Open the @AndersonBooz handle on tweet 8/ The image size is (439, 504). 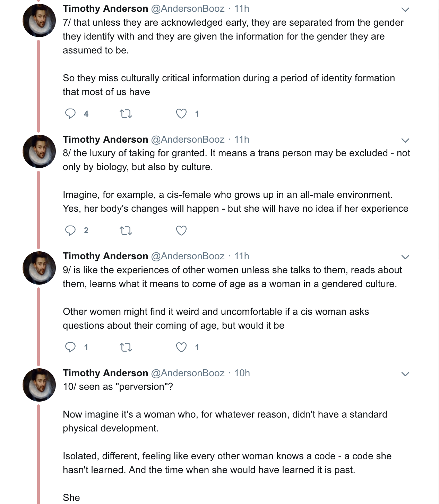point(188,140)
